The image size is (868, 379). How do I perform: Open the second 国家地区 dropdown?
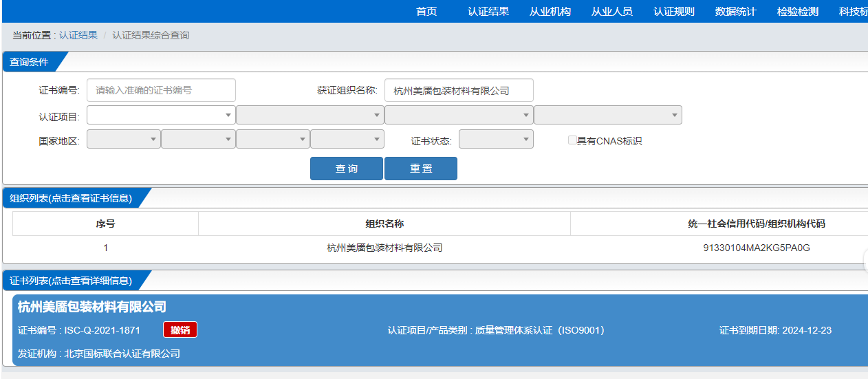pos(198,139)
